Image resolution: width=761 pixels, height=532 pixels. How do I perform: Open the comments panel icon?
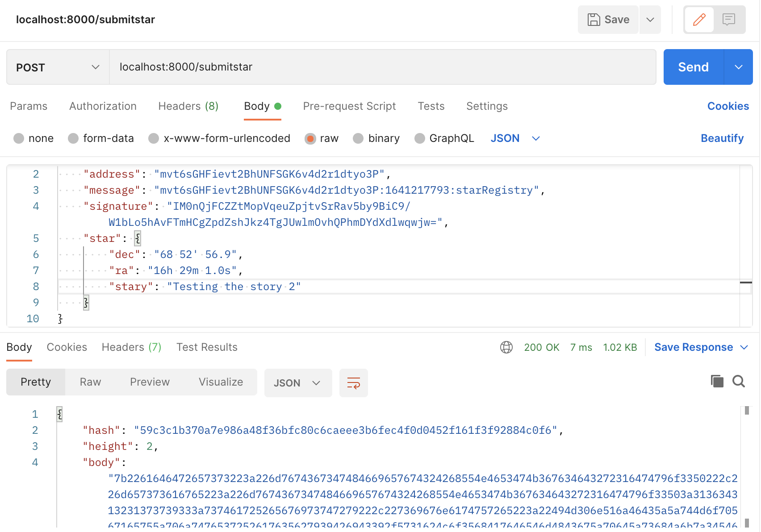(729, 20)
